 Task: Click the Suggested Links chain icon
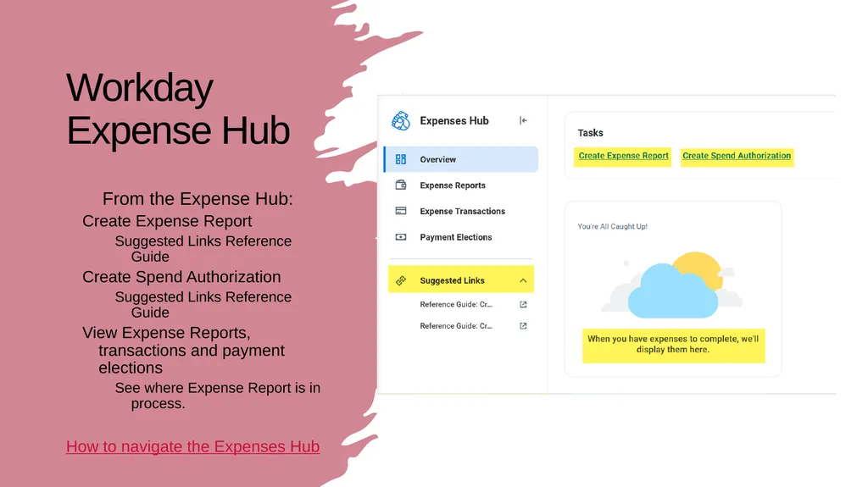pos(401,280)
